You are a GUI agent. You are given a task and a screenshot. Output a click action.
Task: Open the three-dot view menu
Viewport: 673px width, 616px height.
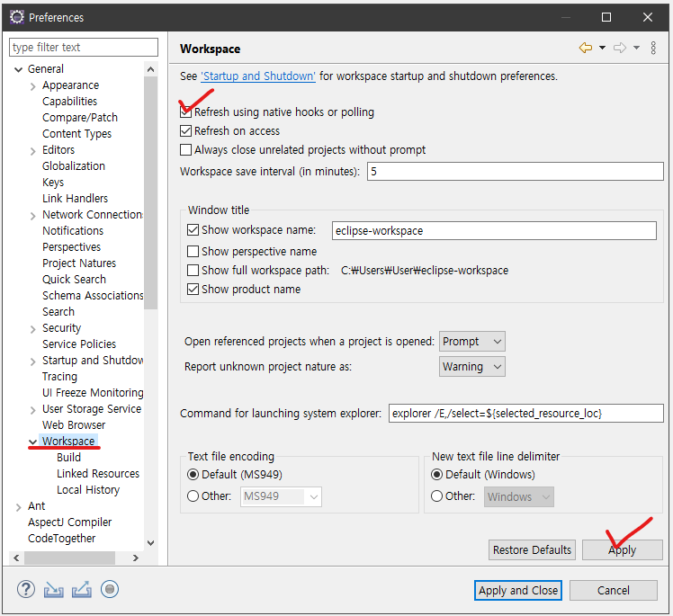653,48
